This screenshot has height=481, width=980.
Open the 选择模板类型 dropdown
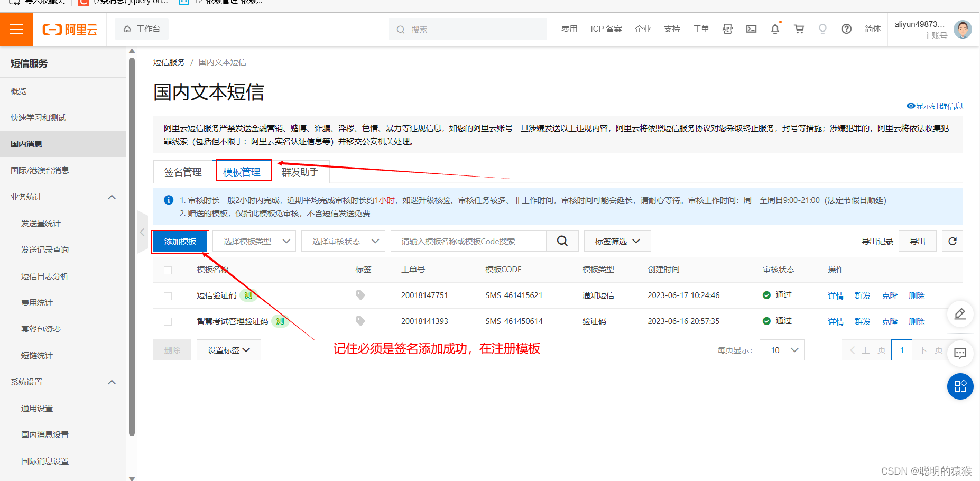[x=254, y=241]
